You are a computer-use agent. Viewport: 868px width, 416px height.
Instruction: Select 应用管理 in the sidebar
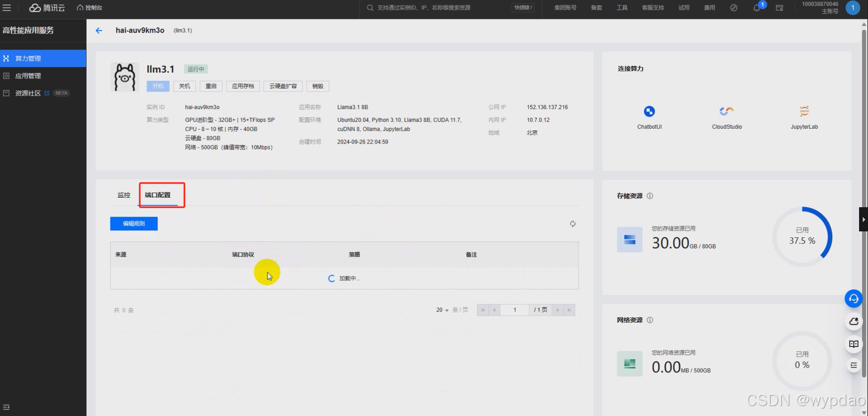pyautogui.click(x=43, y=76)
